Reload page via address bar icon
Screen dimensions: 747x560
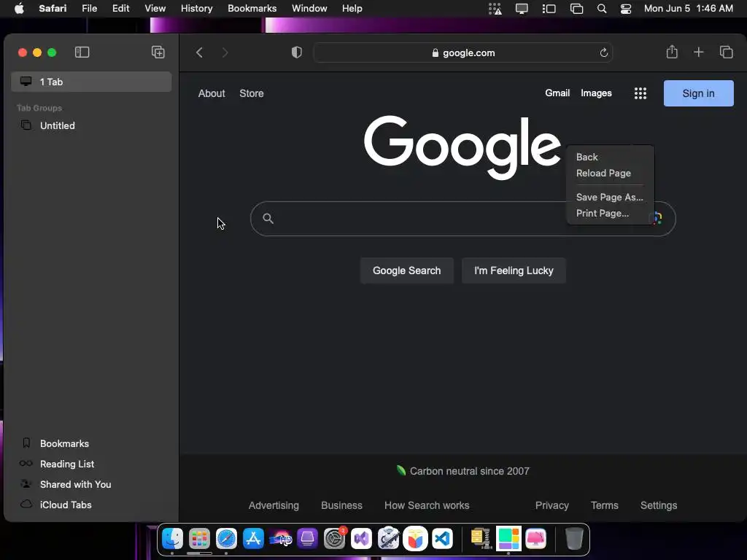tap(603, 52)
